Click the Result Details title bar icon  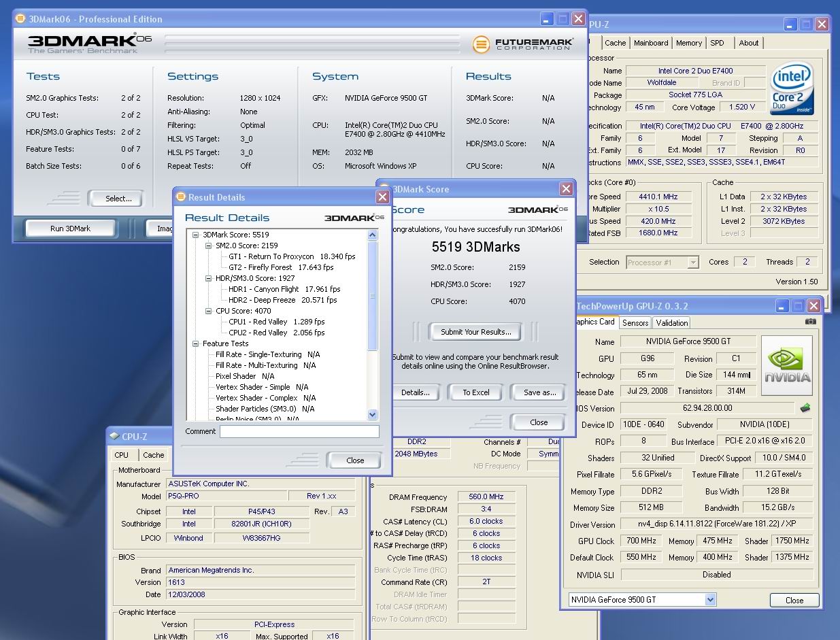point(181,197)
